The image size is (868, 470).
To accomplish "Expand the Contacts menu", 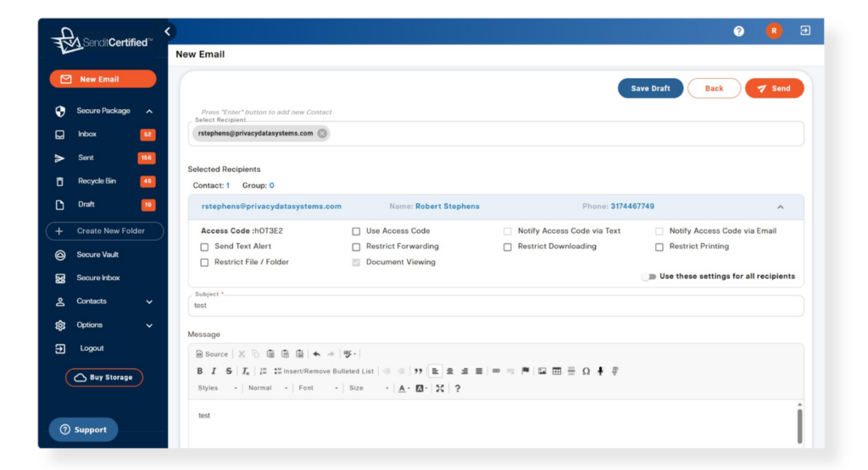I will tap(149, 302).
